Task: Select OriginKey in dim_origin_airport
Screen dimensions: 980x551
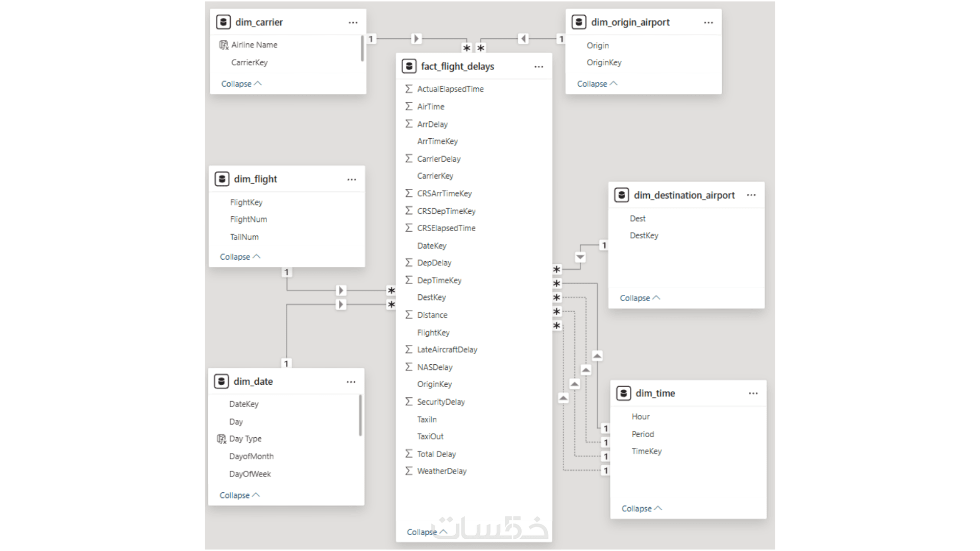Action: [x=604, y=63]
